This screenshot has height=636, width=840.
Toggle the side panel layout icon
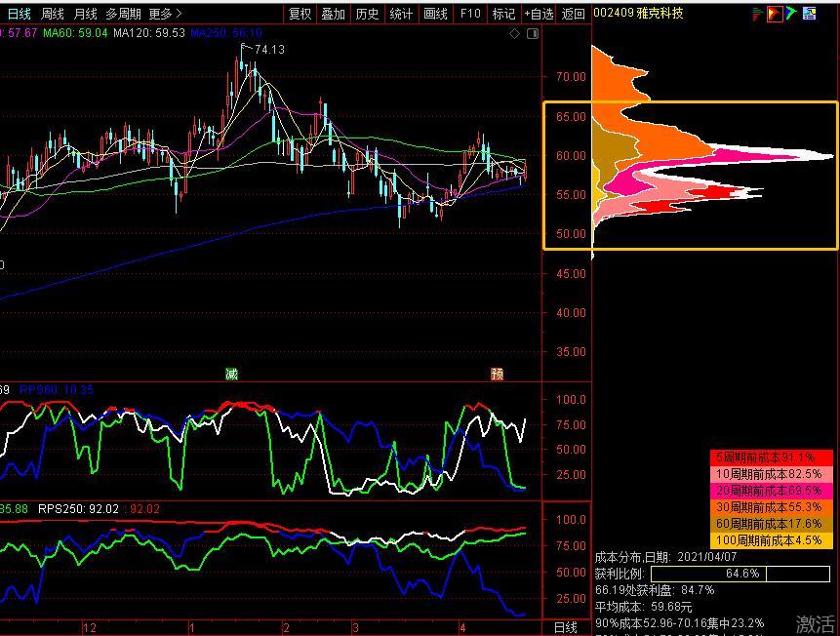532,34
